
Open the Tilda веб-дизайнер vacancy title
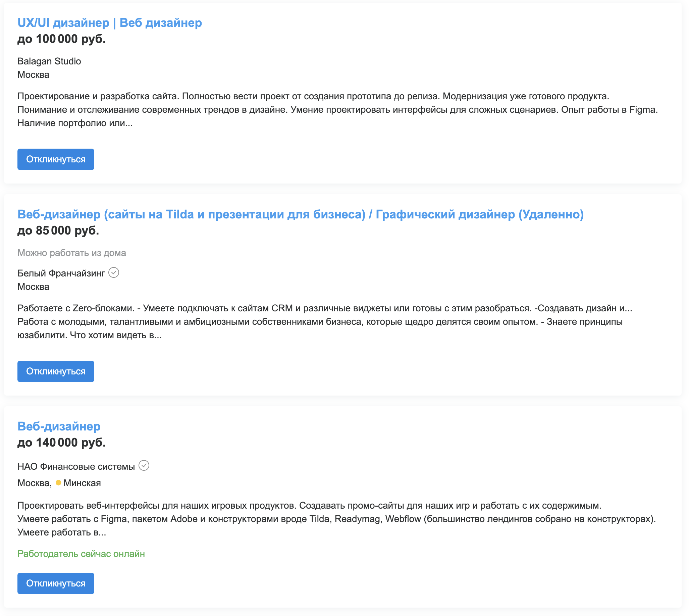click(x=300, y=214)
